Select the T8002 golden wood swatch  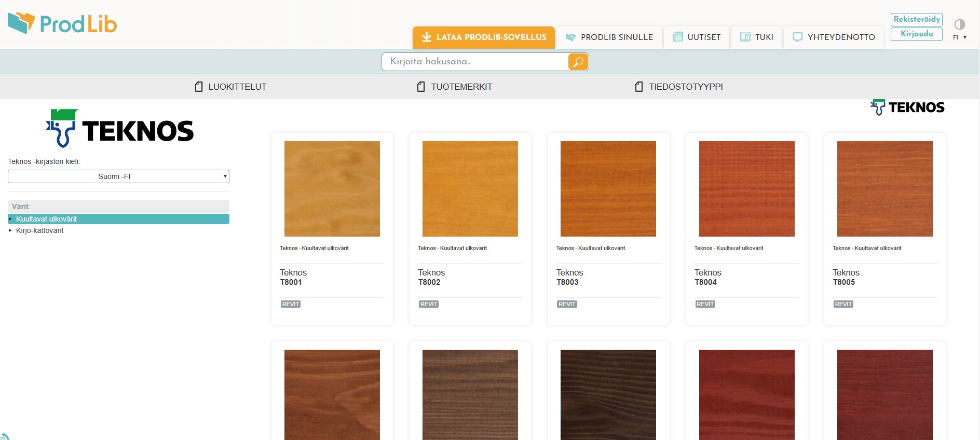[470, 189]
